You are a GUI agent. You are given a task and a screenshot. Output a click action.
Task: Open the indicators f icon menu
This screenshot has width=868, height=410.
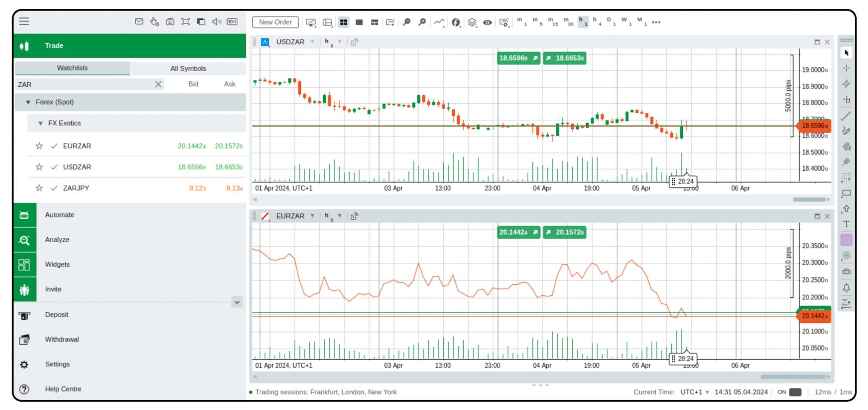(x=456, y=22)
